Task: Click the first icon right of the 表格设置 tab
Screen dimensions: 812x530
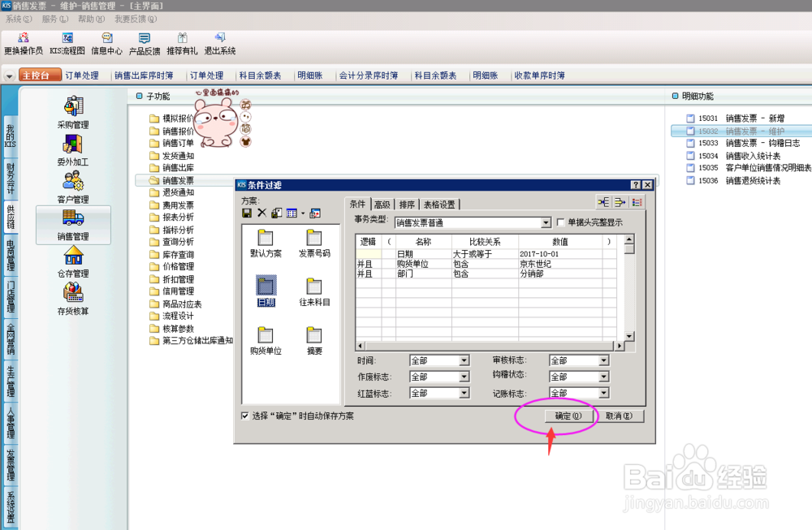Action: pos(603,202)
